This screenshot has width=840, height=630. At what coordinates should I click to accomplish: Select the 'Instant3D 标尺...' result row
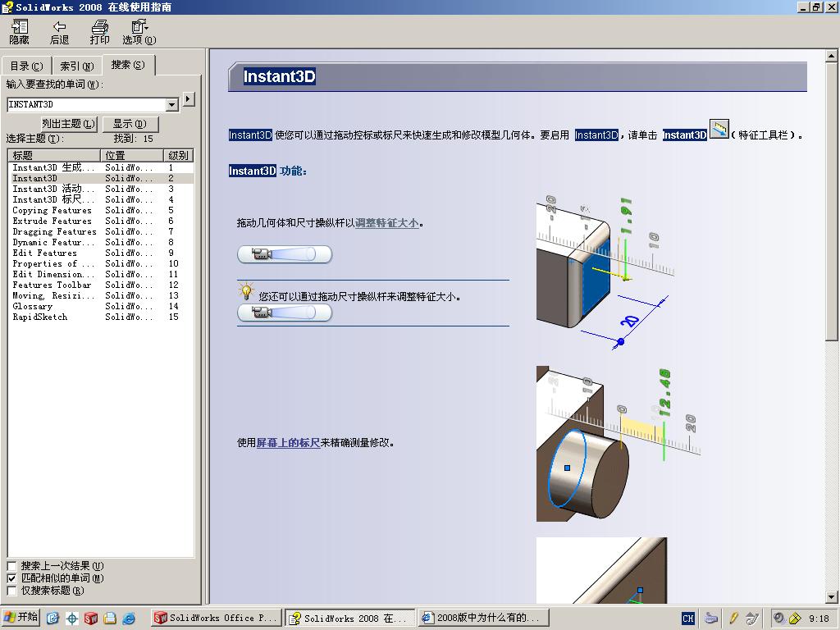[101, 200]
